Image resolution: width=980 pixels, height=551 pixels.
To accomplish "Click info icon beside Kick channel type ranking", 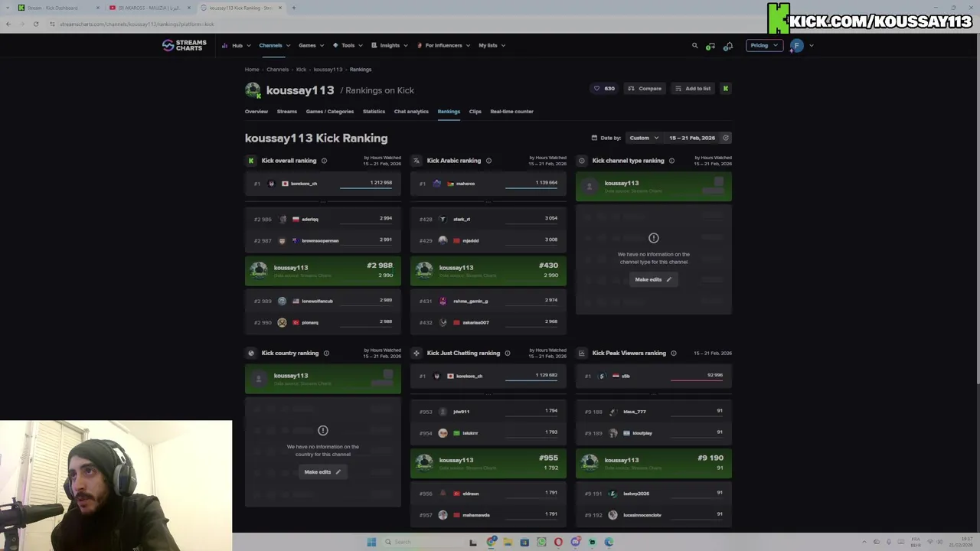I will click(671, 161).
